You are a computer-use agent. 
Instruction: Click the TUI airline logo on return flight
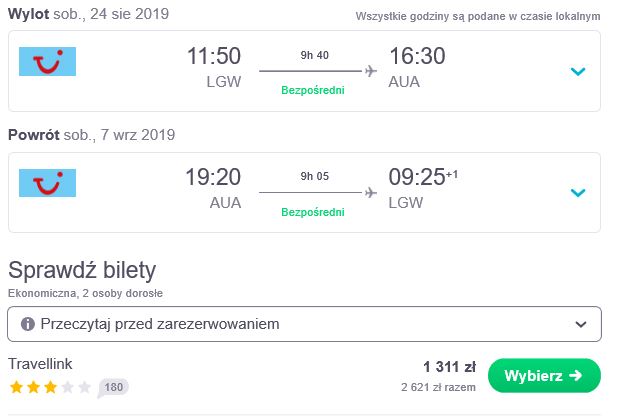pyautogui.click(x=47, y=183)
